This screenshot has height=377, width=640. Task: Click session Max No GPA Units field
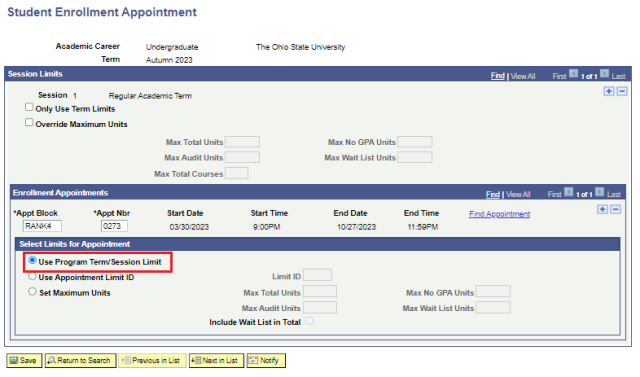click(415, 142)
